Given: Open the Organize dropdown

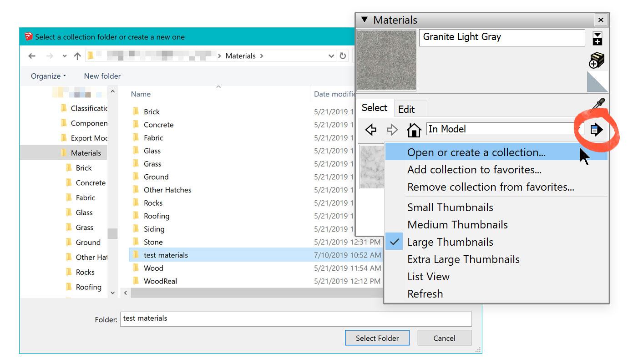Looking at the screenshot, I should pyautogui.click(x=48, y=76).
